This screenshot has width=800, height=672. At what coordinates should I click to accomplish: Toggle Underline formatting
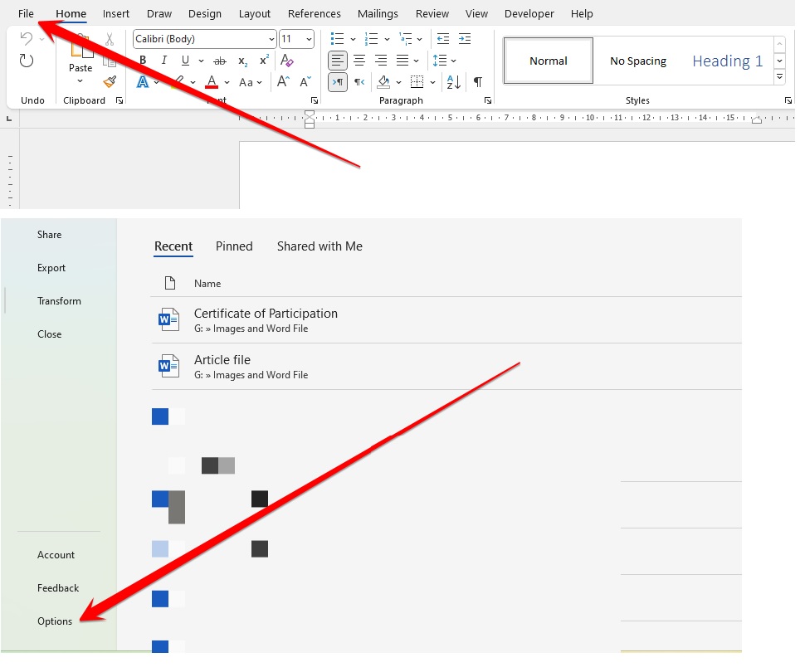point(185,61)
